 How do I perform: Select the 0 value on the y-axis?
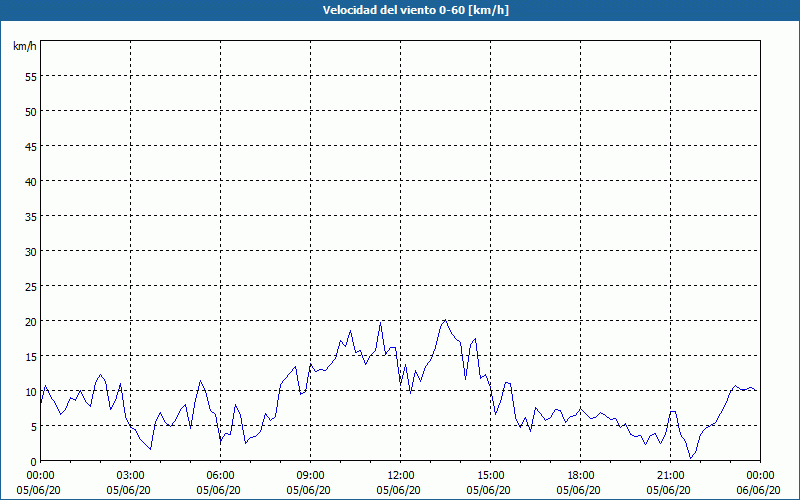click(x=34, y=462)
